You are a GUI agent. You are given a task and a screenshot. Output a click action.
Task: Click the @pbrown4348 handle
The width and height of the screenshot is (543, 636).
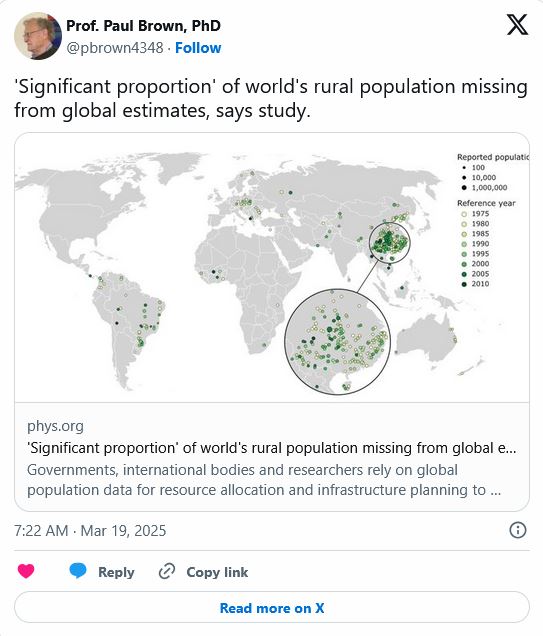[115, 48]
